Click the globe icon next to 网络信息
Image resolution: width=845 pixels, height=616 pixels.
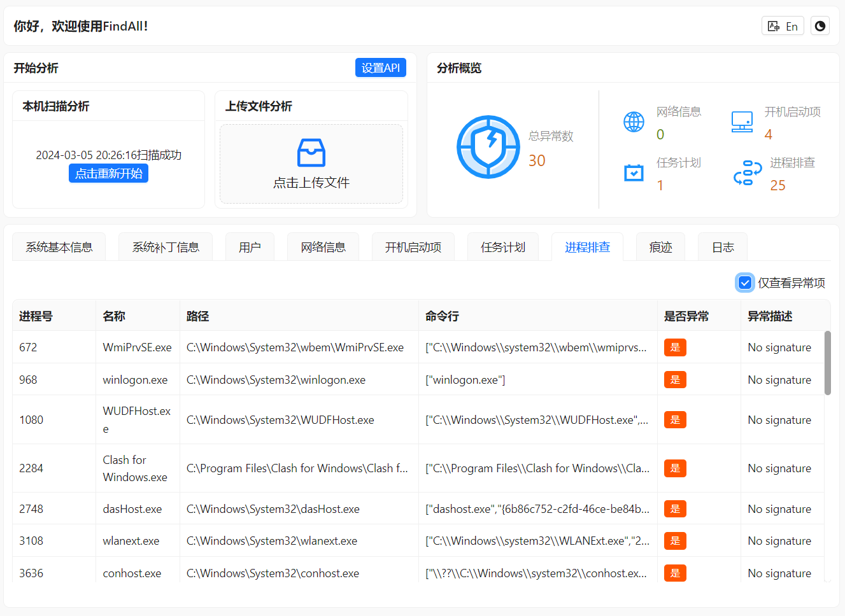[x=634, y=122]
